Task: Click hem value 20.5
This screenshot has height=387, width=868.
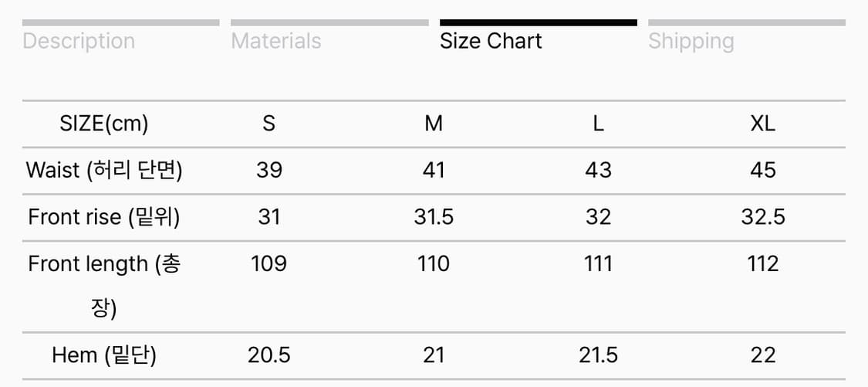Action: click(269, 355)
